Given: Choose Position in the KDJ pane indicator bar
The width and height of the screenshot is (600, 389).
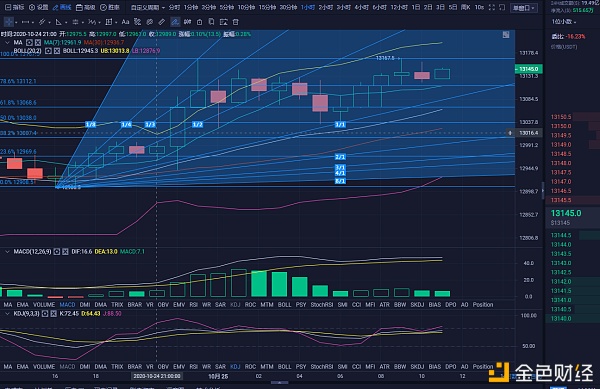Looking at the screenshot, I should click(483, 367).
